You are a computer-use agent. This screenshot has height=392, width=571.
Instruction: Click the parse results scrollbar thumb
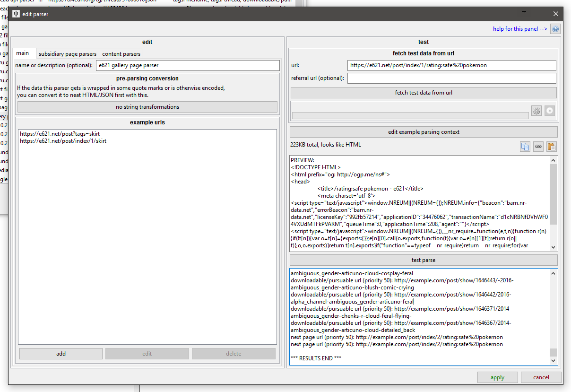(x=553, y=352)
